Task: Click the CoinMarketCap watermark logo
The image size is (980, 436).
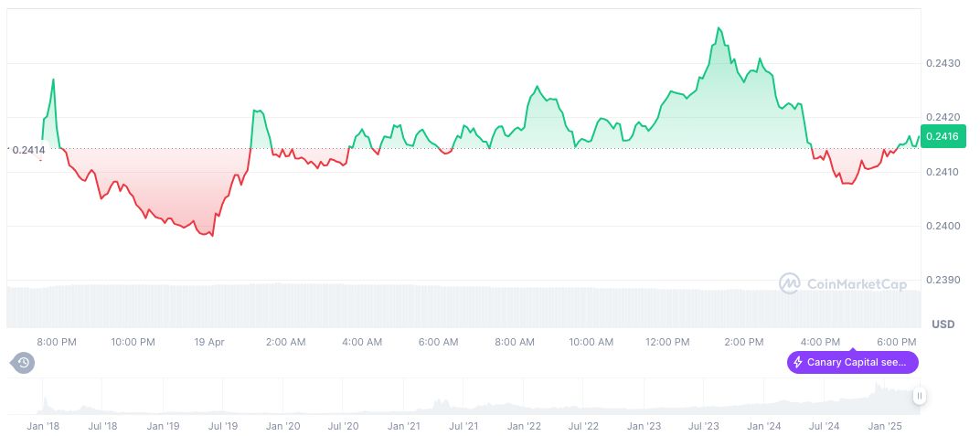Action: coord(790,284)
